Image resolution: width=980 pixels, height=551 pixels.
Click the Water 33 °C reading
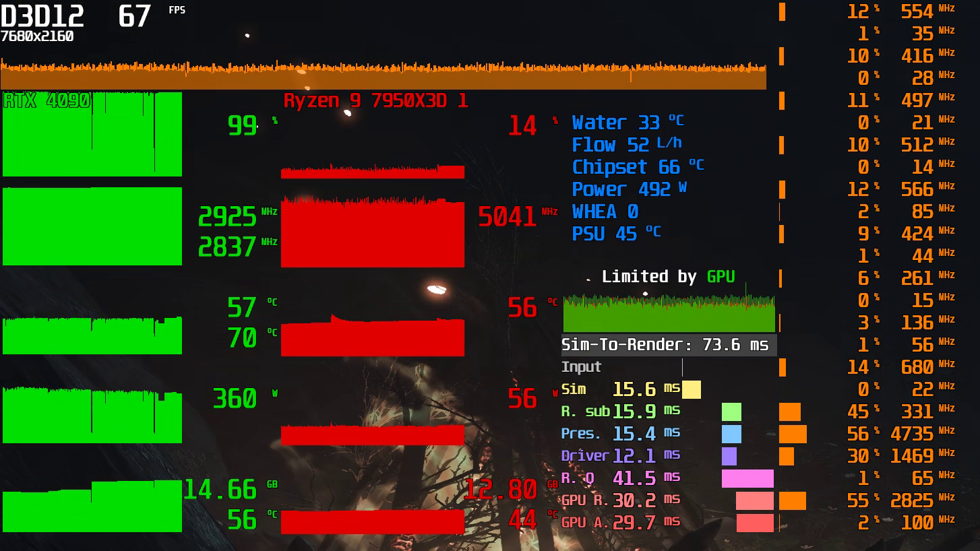(x=627, y=123)
